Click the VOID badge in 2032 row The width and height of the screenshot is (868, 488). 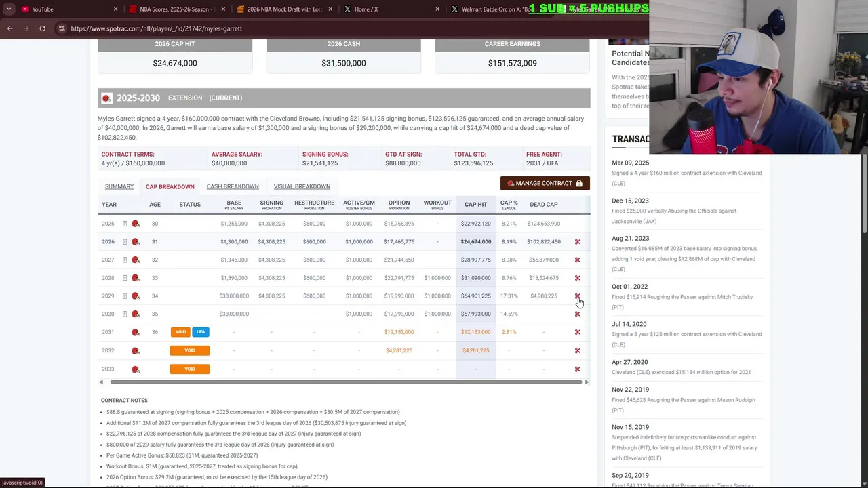(190, 350)
